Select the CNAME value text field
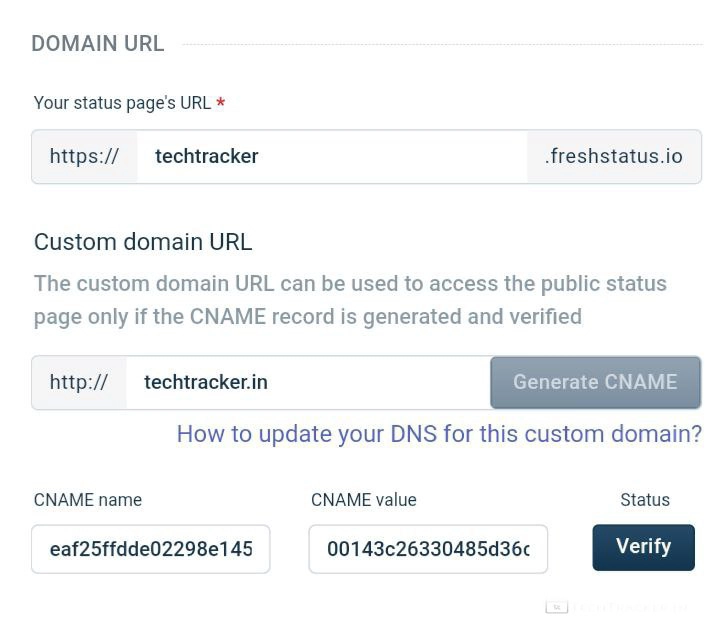This screenshot has width=720, height=628. (x=428, y=549)
